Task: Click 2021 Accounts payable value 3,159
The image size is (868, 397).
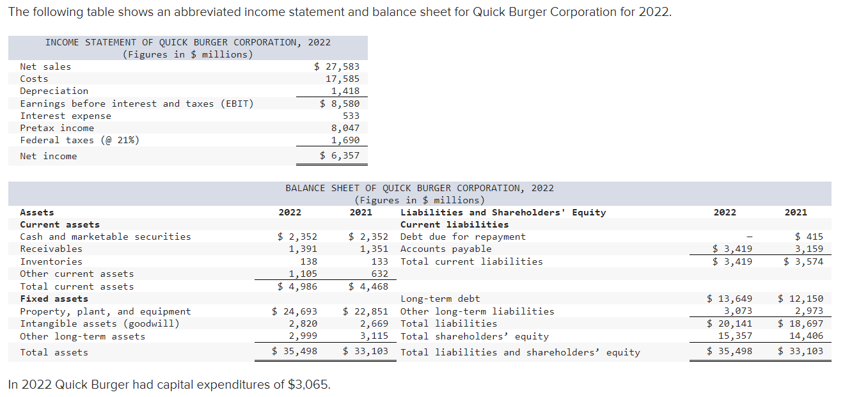Action: (809, 249)
